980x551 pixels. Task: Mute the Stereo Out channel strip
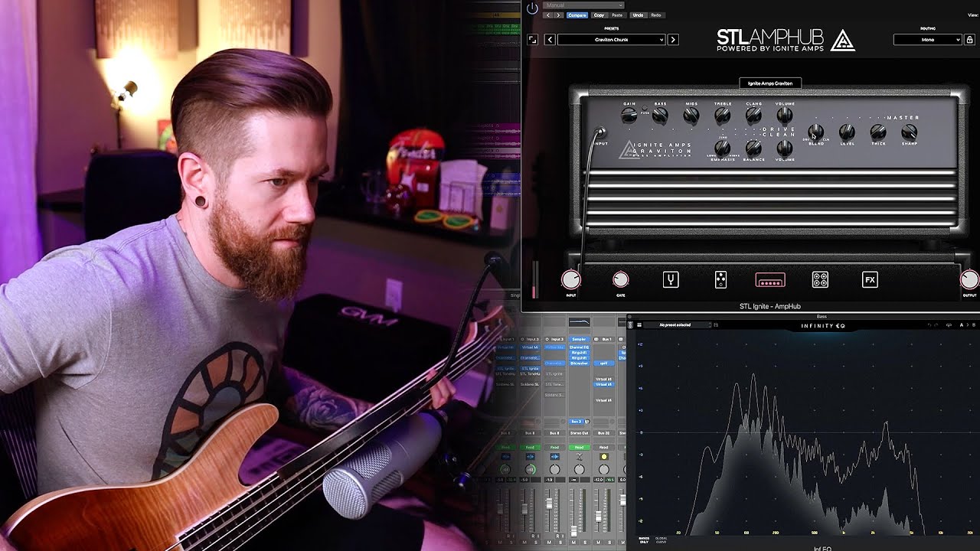tap(573, 542)
